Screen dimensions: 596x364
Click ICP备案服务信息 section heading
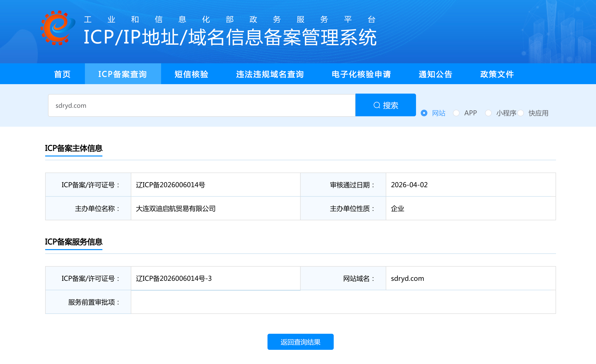tap(74, 242)
